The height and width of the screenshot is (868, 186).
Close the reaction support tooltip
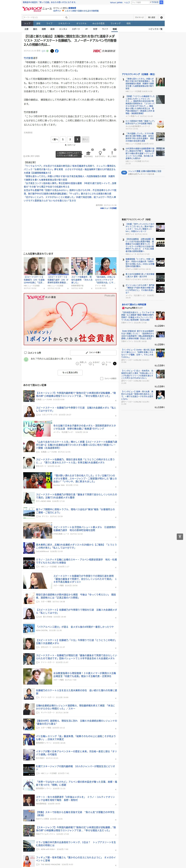81,152
